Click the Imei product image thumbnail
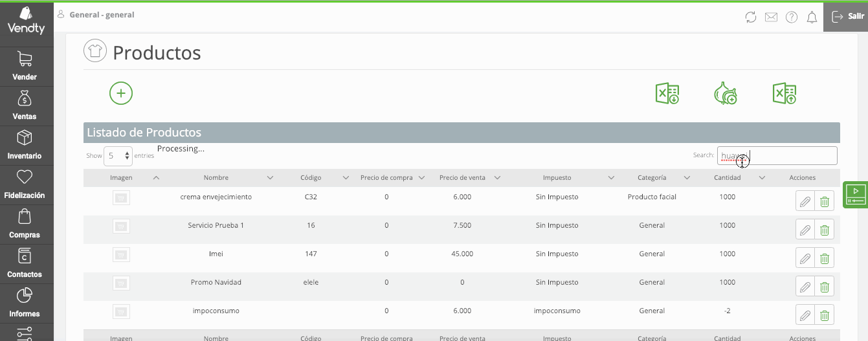This screenshot has height=341, width=868. coord(121,254)
